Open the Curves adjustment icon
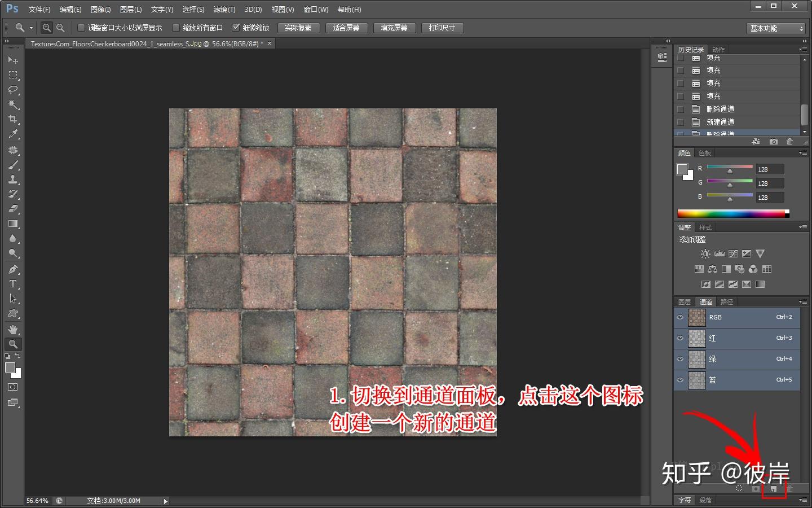Image resolution: width=812 pixels, height=508 pixels. coord(732,253)
